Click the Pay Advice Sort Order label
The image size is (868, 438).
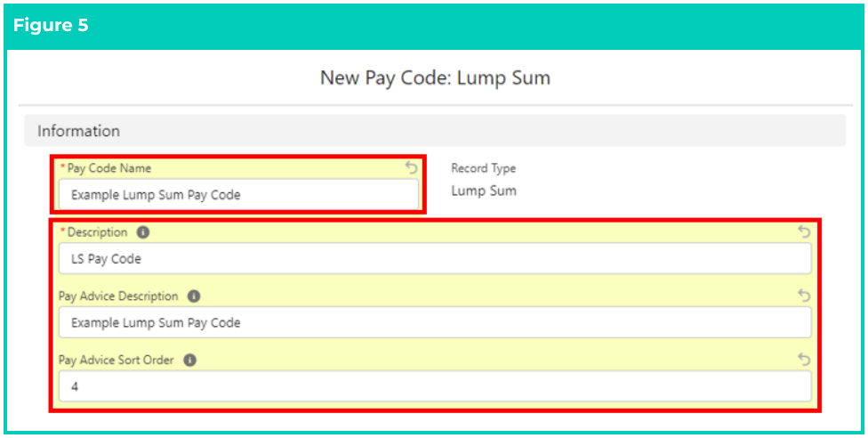point(117,361)
